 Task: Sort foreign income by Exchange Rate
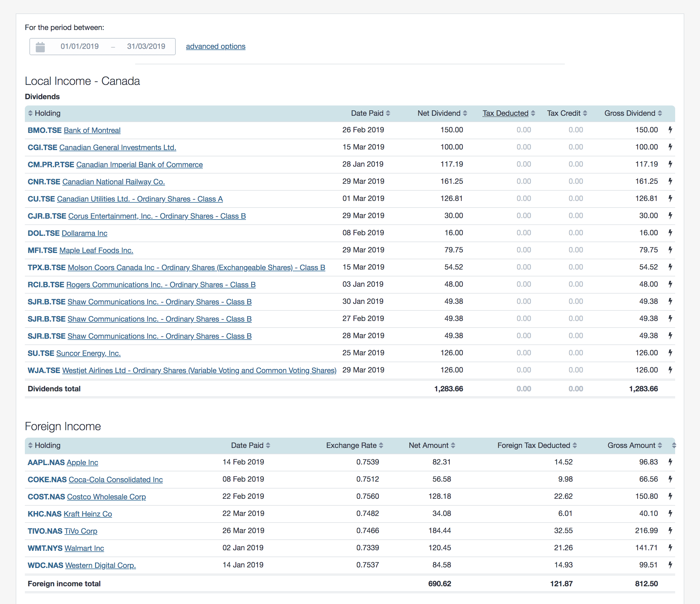(355, 445)
